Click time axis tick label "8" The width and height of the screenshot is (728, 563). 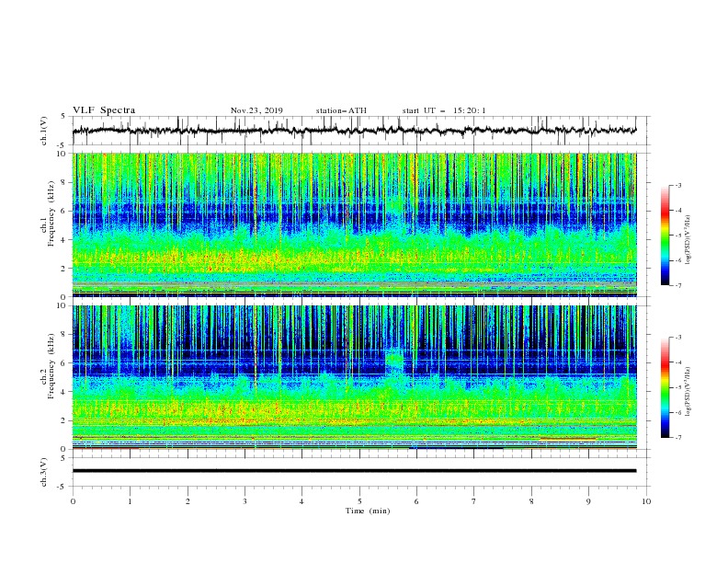(531, 501)
